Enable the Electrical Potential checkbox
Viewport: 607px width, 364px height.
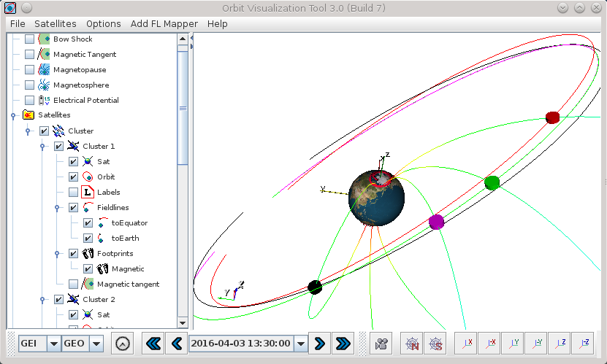point(29,101)
